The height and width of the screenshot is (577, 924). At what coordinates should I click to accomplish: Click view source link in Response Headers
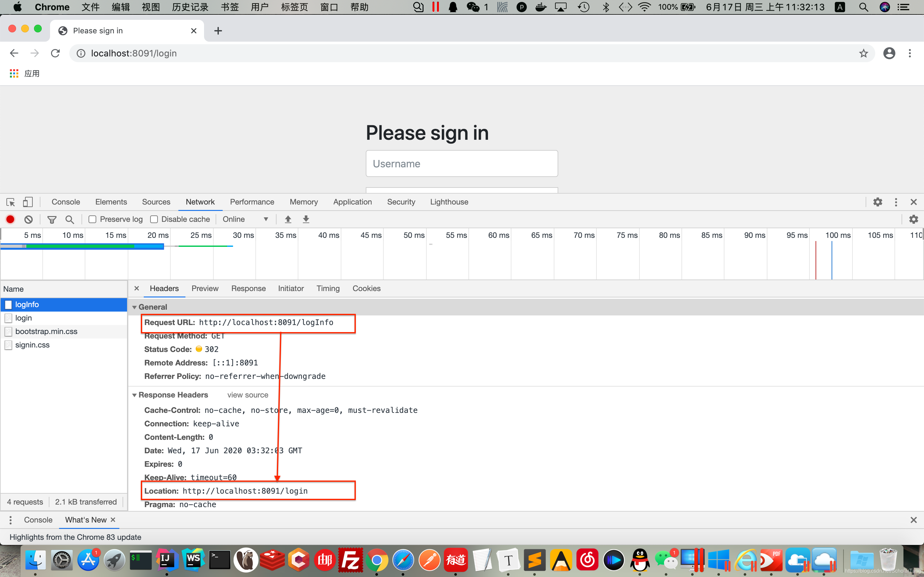click(247, 394)
